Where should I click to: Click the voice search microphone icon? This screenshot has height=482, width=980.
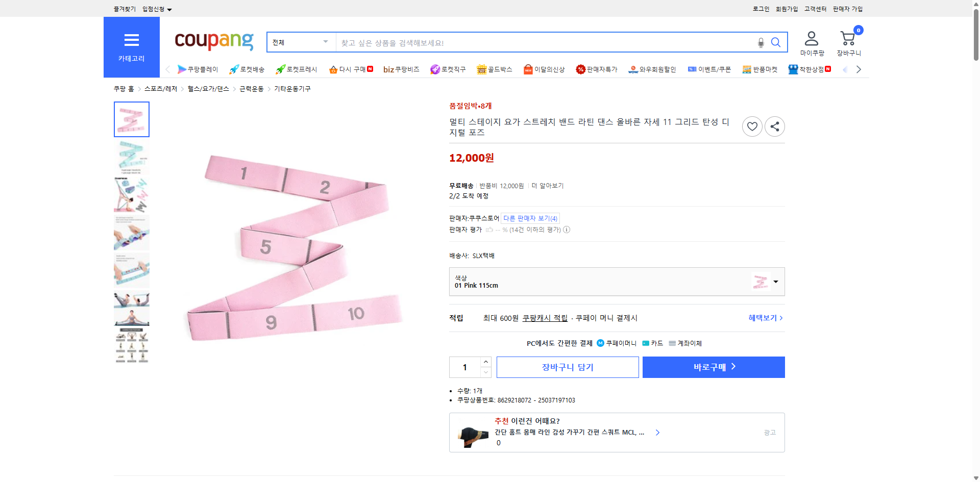coord(761,42)
